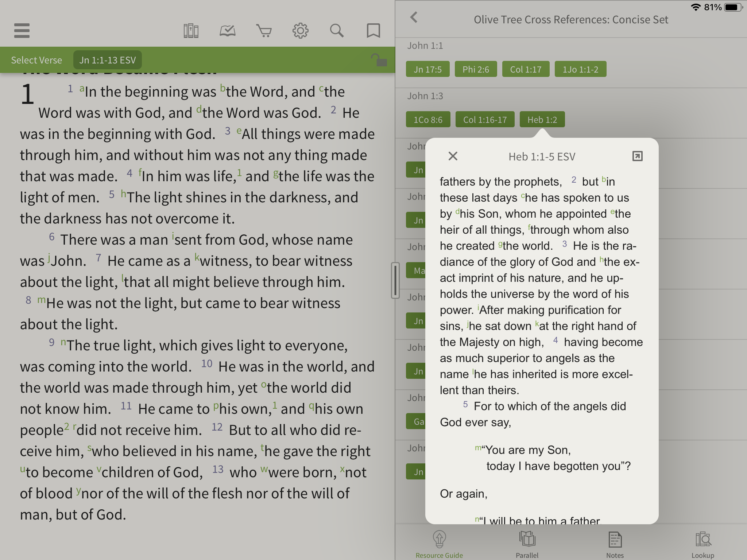Tap the large chapter number 1
Image resolution: width=747 pixels, height=560 pixels.
click(28, 94)
